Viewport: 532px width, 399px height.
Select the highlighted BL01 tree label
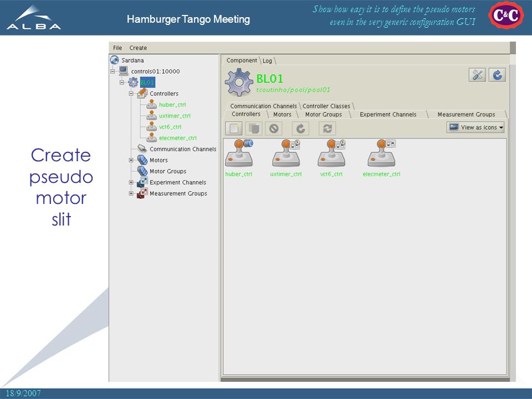click(147, 83)
